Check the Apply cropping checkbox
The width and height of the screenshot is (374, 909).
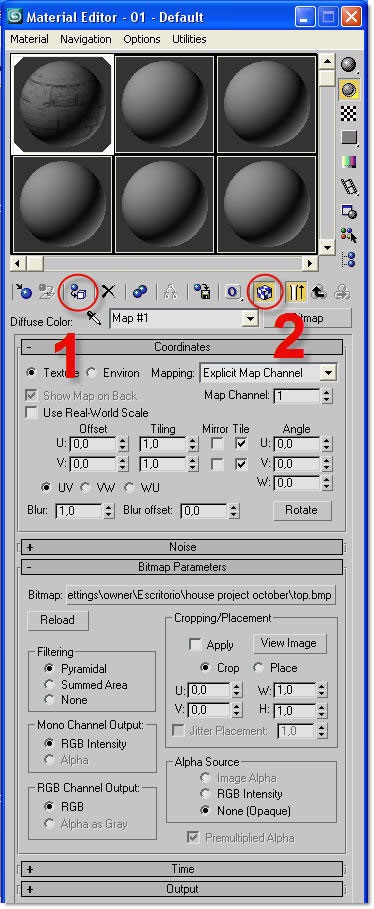[196, 645]
